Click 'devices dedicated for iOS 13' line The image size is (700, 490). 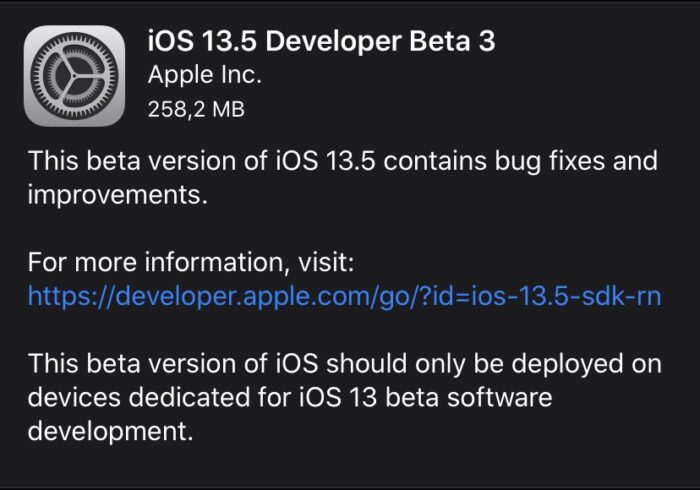point(202,397)
